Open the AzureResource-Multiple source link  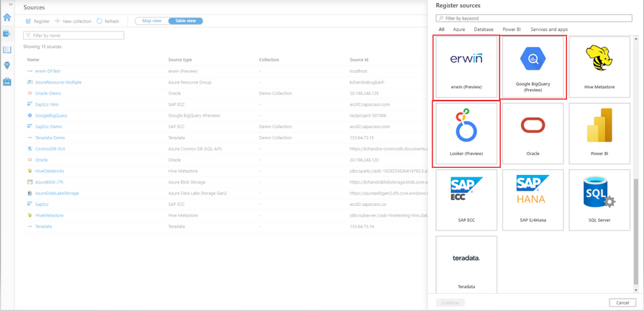[58, 82]
